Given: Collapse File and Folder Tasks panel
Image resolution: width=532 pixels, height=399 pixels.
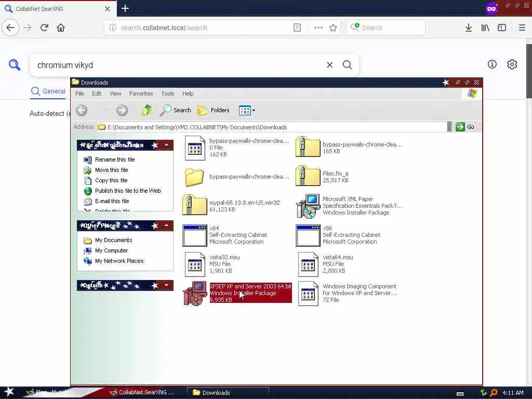Looking at the screenshot, I should (x=166, y=145).
